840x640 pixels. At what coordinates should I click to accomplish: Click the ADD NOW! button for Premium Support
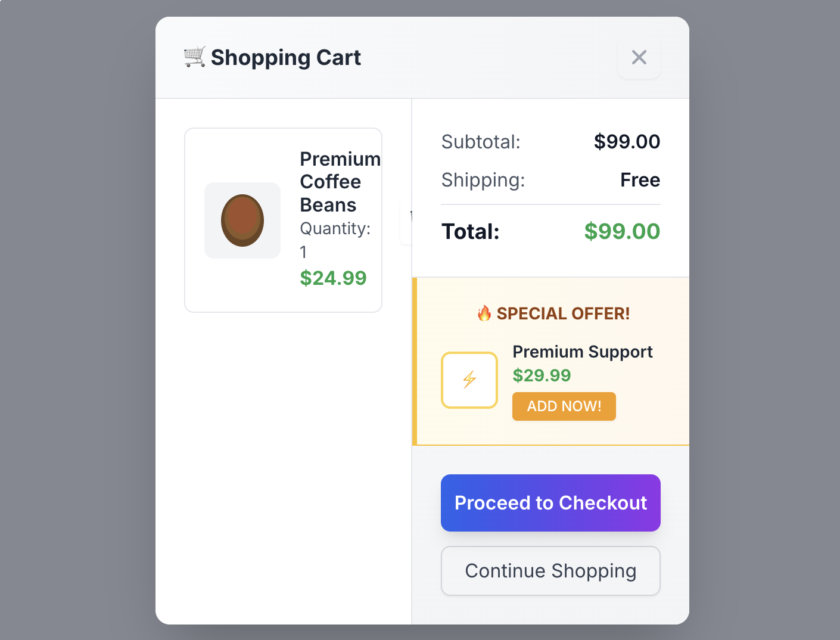point(564,406)
